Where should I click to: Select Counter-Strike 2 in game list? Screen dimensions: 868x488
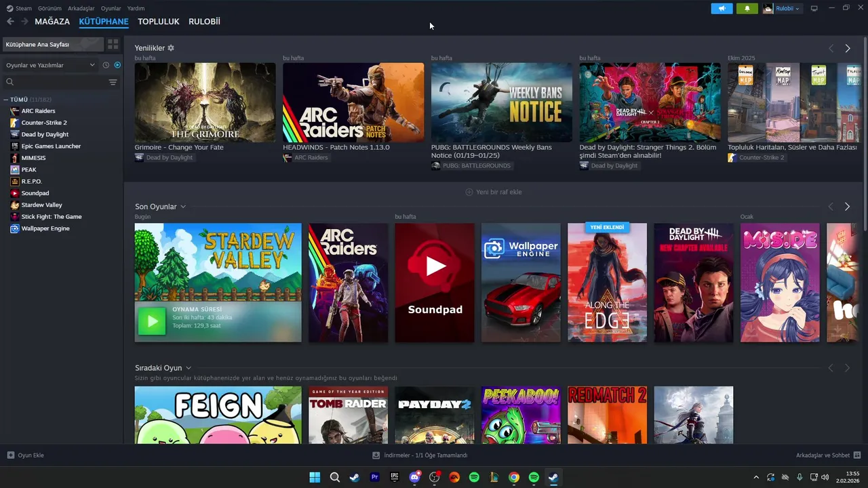(x=44, y=123)
